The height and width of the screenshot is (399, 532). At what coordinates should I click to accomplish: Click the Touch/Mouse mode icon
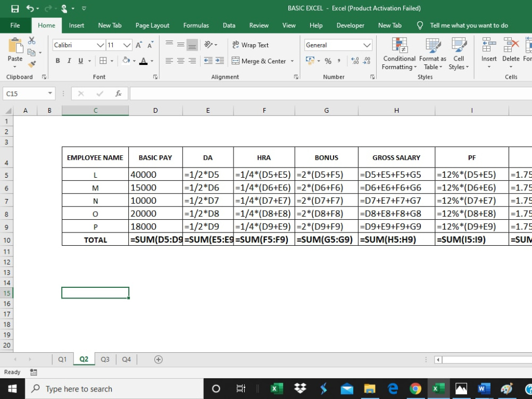tap(64, 9)
